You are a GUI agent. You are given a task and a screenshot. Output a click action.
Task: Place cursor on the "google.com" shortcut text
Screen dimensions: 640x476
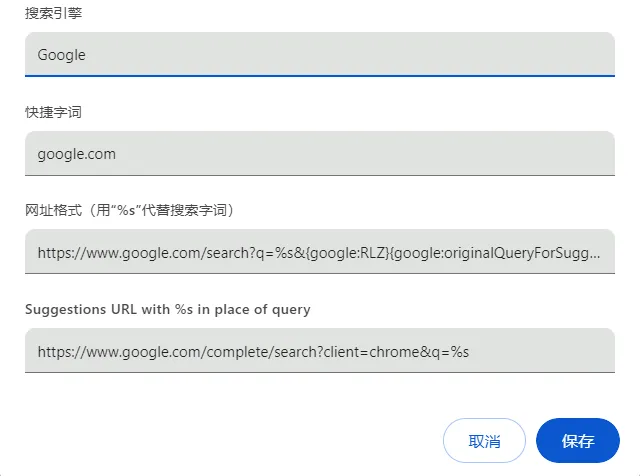[77, 155]
